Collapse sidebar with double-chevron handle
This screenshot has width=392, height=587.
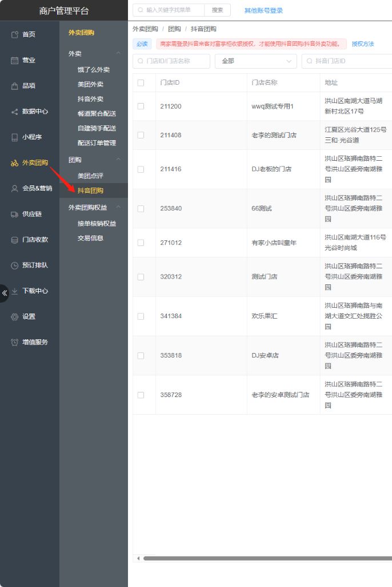tap(4, 293)
